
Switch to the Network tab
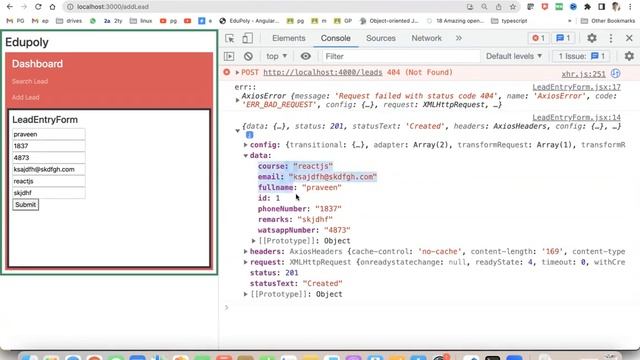tap(426, 38)
